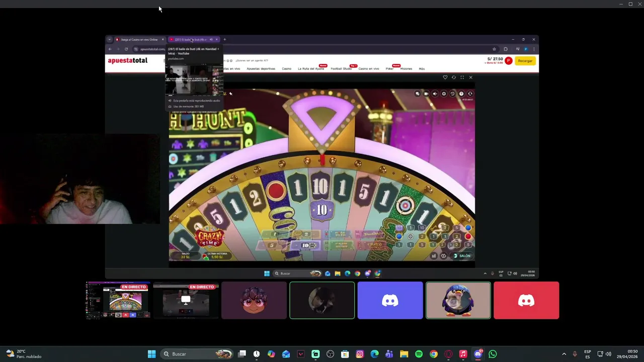Click the apuestatotal logo
The height and width of the screenshot is (362, 644).
pos(127,60)
